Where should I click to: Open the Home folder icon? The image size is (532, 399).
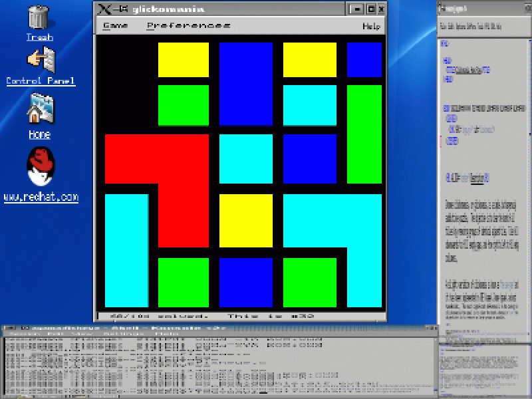click(x=39, y=108)
